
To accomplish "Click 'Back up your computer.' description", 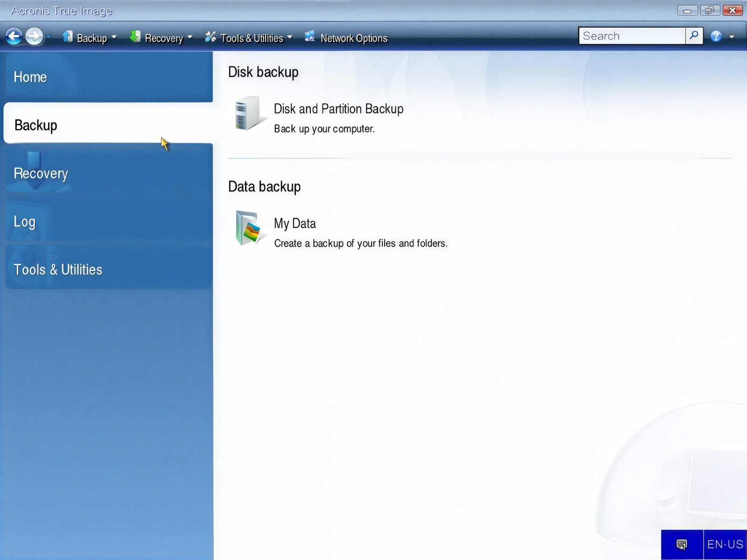I will point(324,129).
